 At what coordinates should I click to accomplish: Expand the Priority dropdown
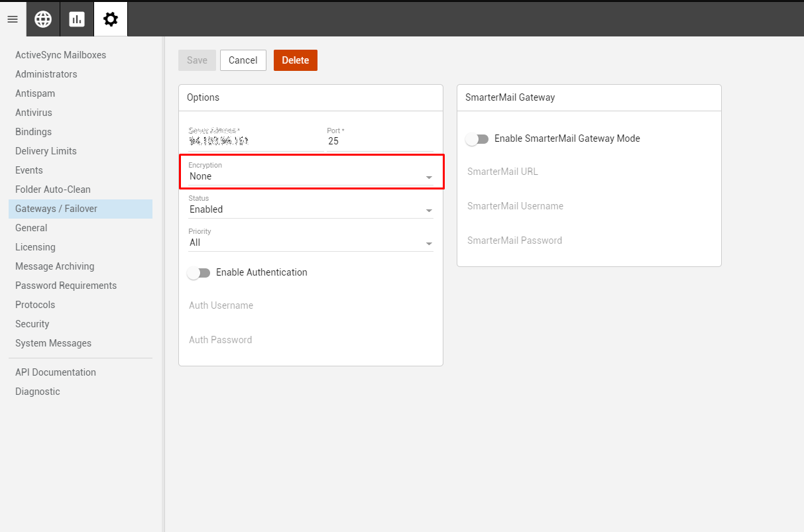(310, 242)
